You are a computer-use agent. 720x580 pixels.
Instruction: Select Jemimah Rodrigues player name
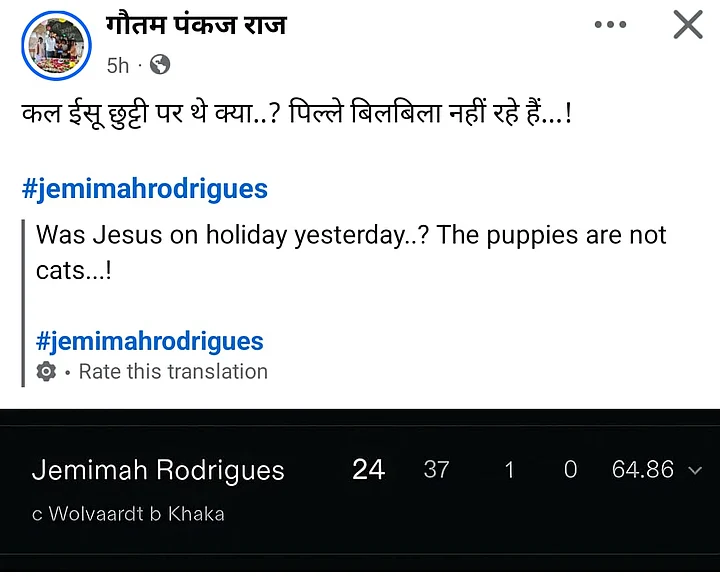tap(158, 470)
